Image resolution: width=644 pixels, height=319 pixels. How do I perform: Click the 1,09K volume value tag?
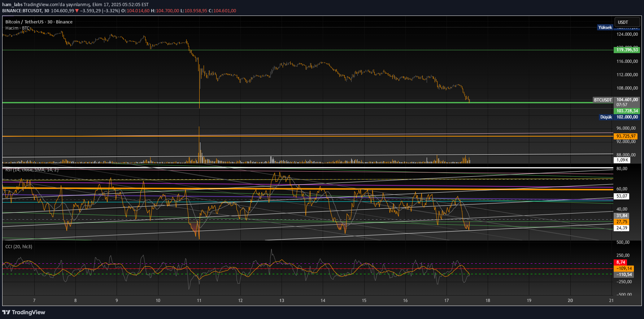click(x=622, y=160)
